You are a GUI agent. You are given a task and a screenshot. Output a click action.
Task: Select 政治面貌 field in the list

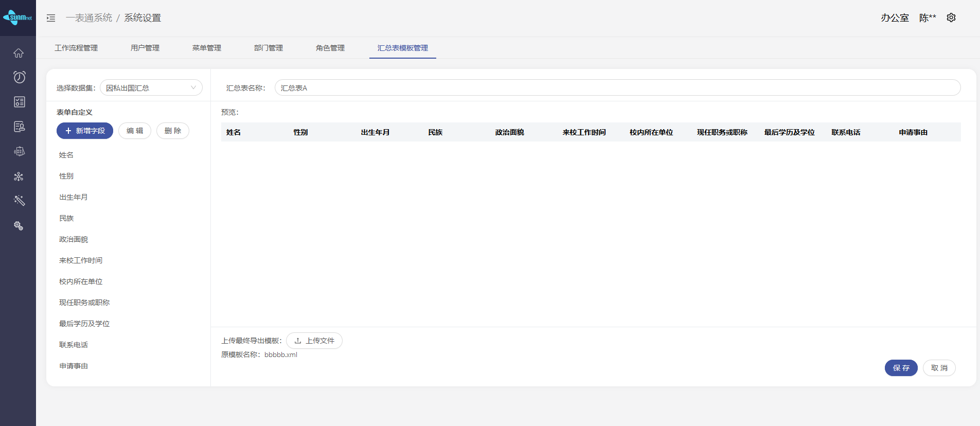point(74,239)
